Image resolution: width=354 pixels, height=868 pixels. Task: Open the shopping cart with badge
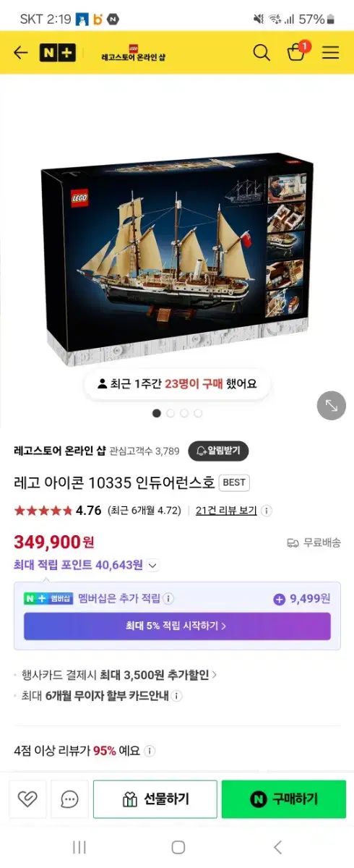[x=297, y=51]
